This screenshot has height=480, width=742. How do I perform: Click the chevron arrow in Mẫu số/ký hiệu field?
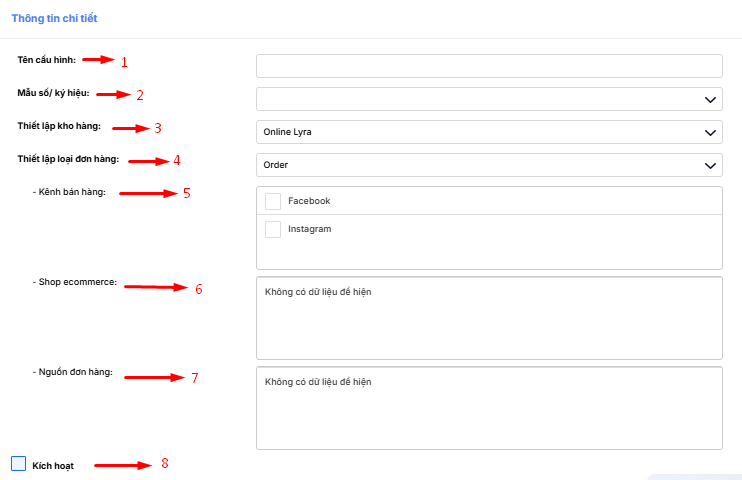pos(710,99)
